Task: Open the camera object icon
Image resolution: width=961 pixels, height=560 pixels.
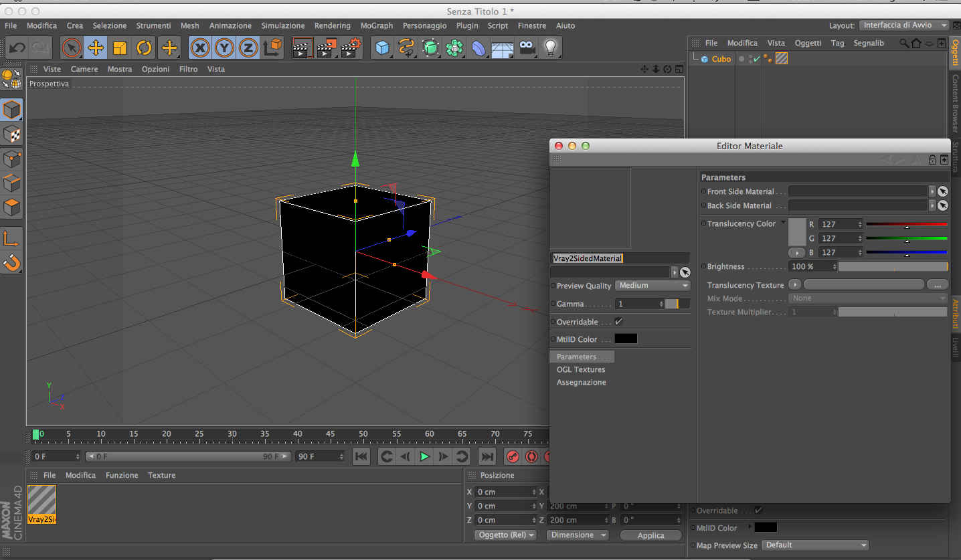Action: [x=527, y=48]
